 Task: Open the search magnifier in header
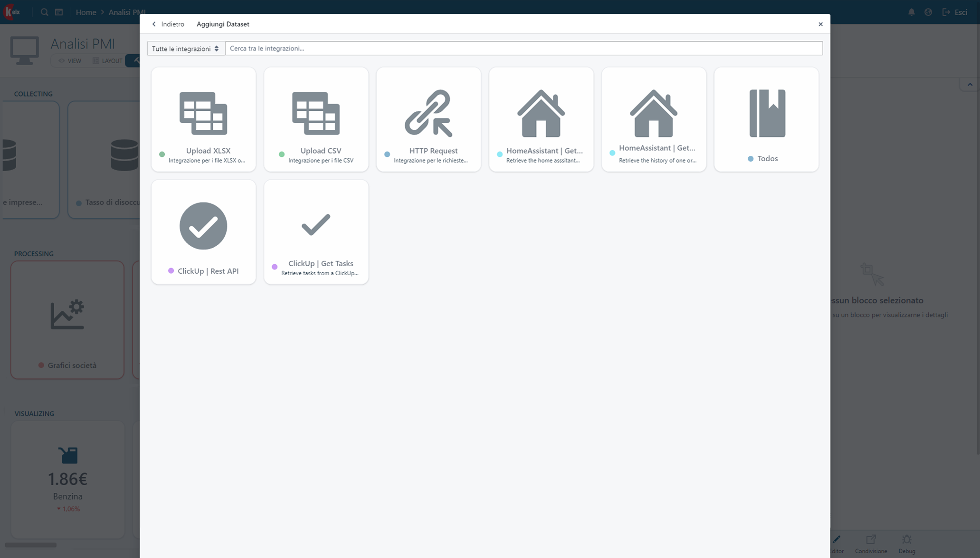pyautogui.click(x=44, y=12)
